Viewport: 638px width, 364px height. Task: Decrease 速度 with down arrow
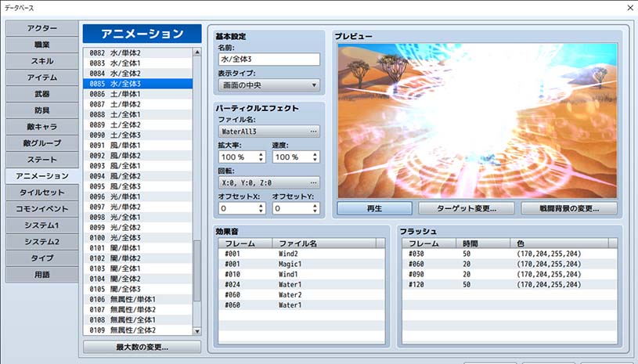(x=315, y=160)
